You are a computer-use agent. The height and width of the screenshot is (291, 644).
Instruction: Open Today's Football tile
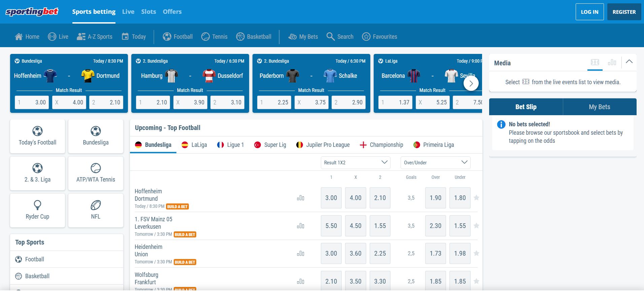[x=38, y=136]
